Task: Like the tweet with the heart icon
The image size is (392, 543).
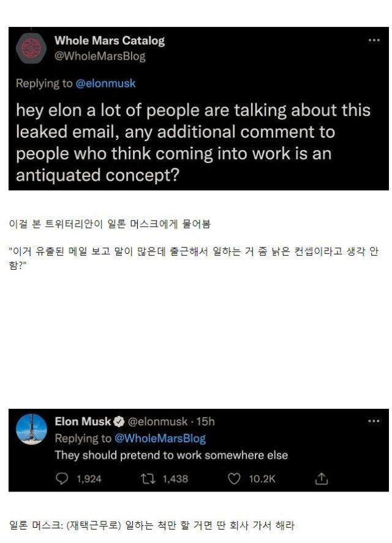Action: click(x=233, y=479)
